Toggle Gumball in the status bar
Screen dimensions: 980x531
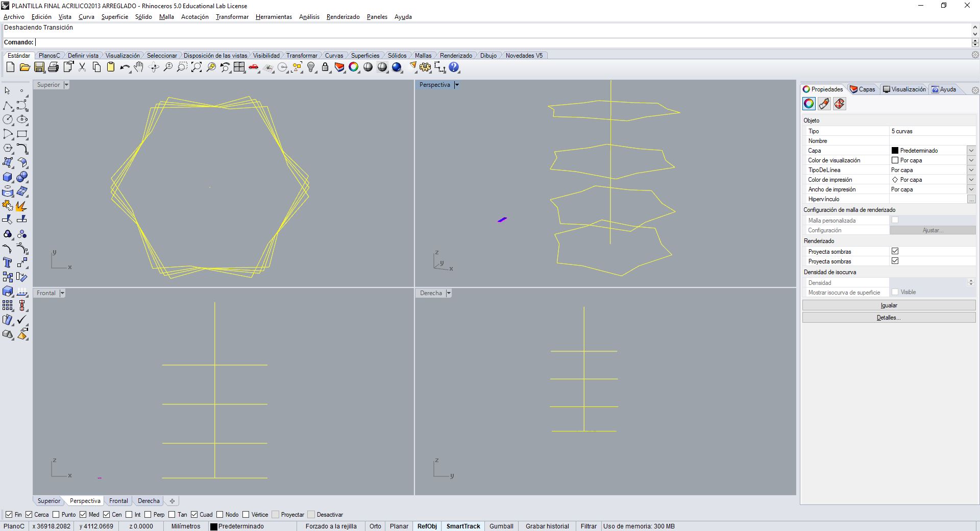click(501, 526)
